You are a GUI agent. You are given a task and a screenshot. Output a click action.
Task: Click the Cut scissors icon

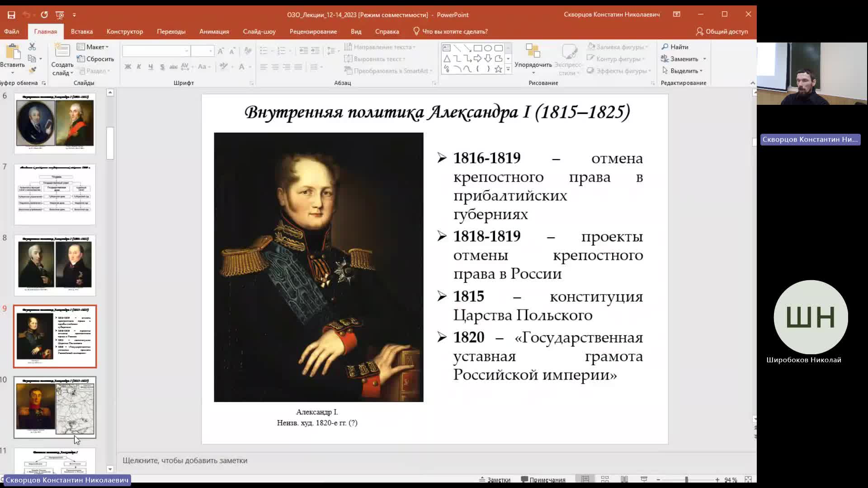point(32,47)
